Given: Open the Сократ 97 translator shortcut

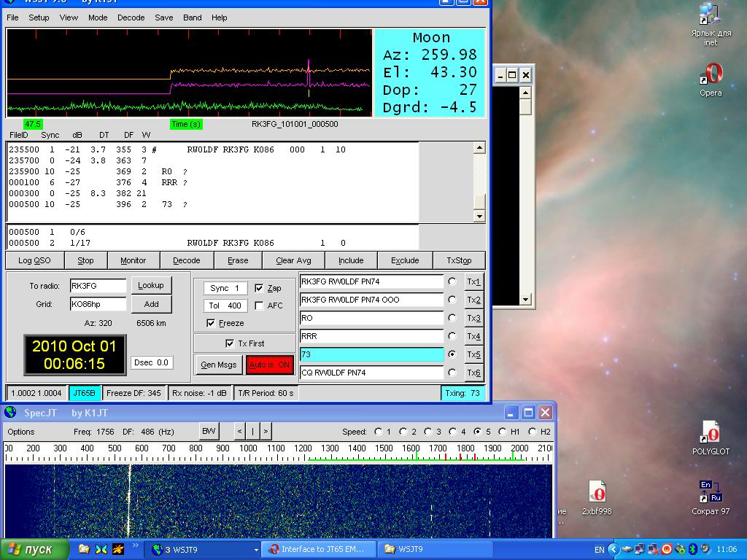Looking at the screenshot, I should tap(711, 497).
